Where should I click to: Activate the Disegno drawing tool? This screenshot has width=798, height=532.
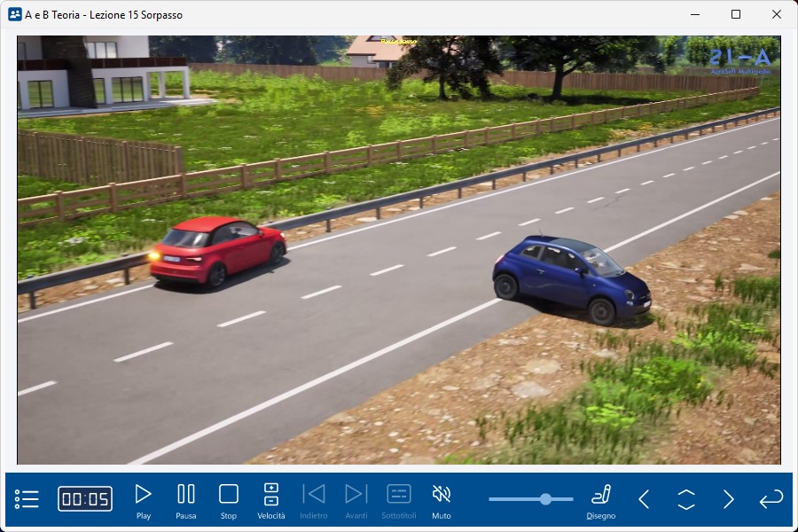601,500
